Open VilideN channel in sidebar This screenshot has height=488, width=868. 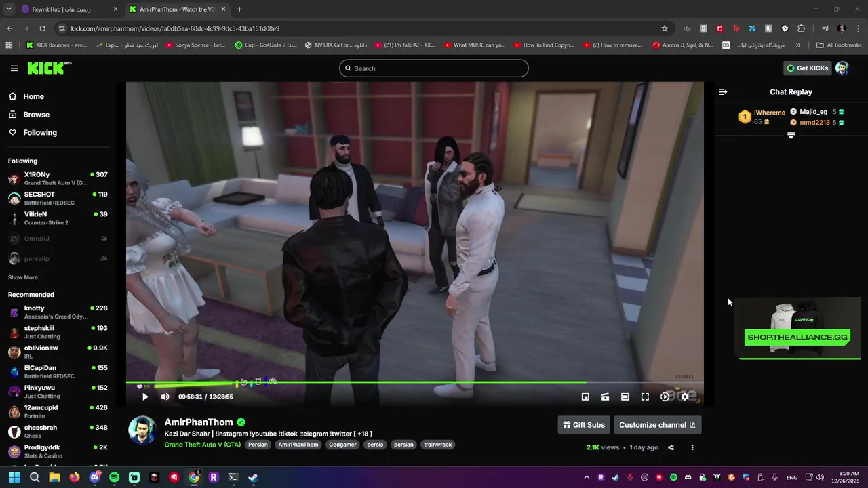point(58,218)
